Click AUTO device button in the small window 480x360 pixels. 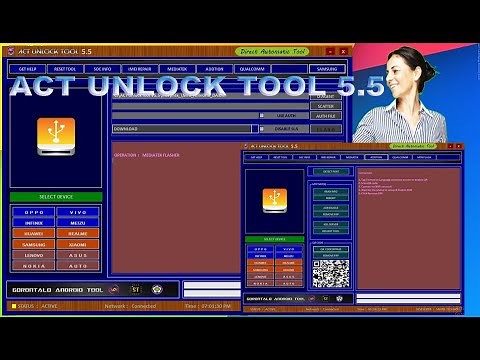coord(289,284)
